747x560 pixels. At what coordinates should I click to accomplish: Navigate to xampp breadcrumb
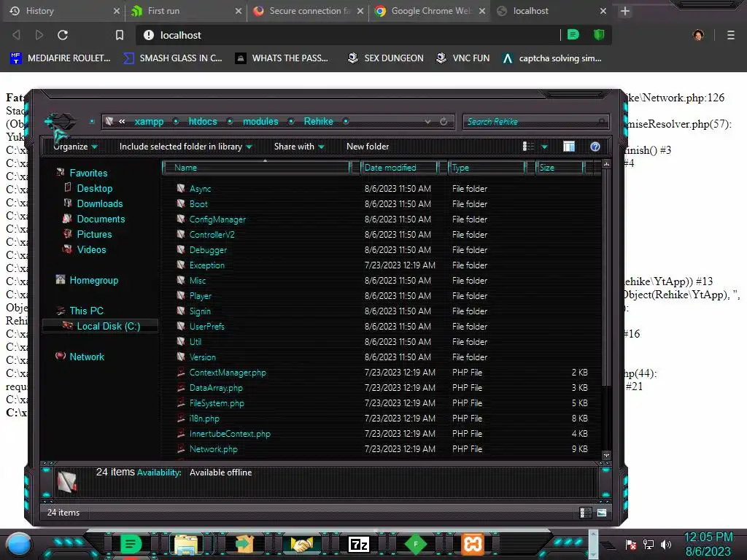pos(149,122)
